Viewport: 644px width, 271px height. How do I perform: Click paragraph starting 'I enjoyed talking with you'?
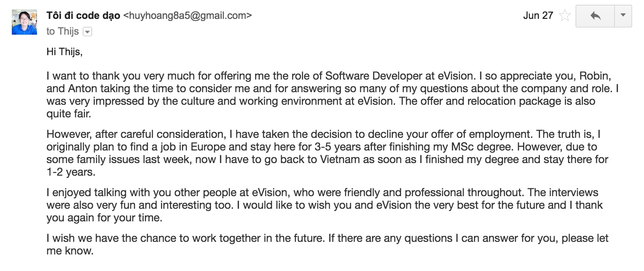pos(276,205)
